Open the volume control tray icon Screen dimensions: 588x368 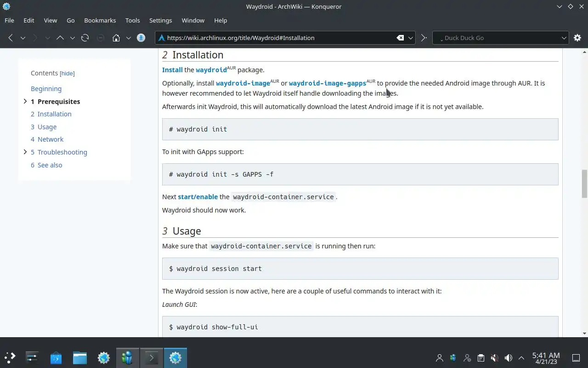click(508, 358)
